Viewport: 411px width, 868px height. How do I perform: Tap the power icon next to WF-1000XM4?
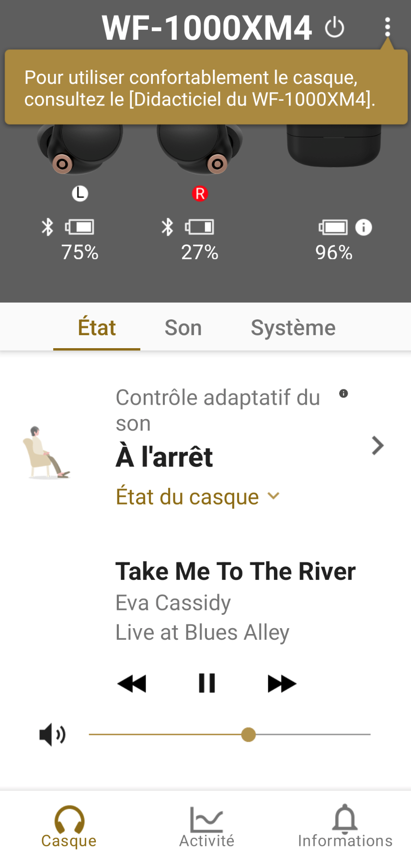coord(334,27)
